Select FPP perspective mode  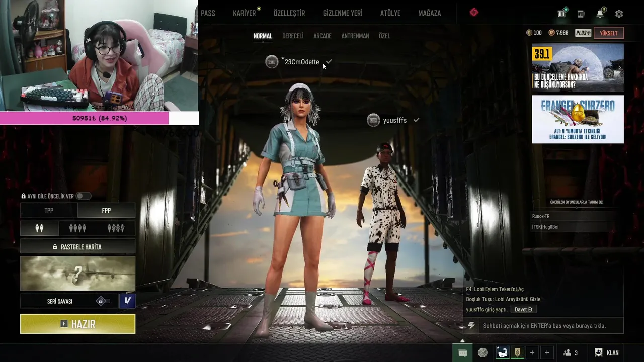106,211
